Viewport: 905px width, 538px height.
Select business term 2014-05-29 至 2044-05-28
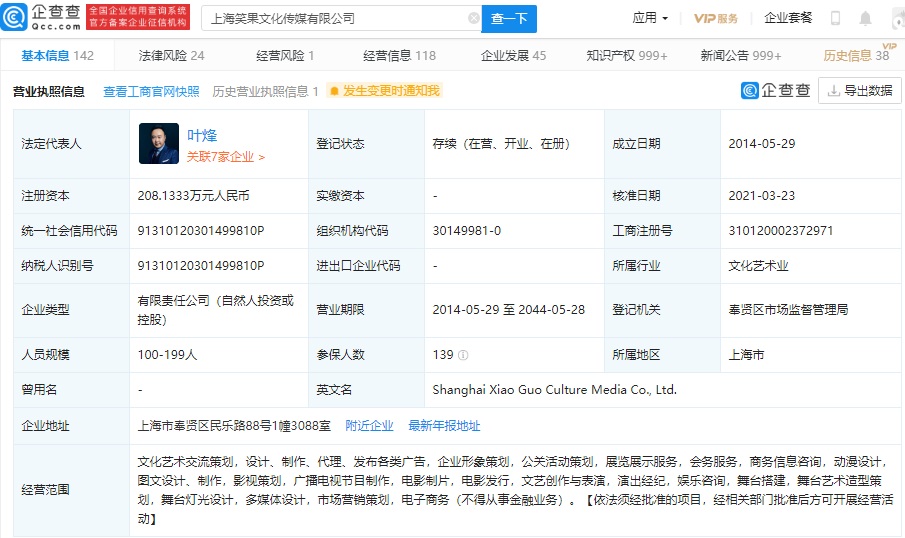(509, 310)
